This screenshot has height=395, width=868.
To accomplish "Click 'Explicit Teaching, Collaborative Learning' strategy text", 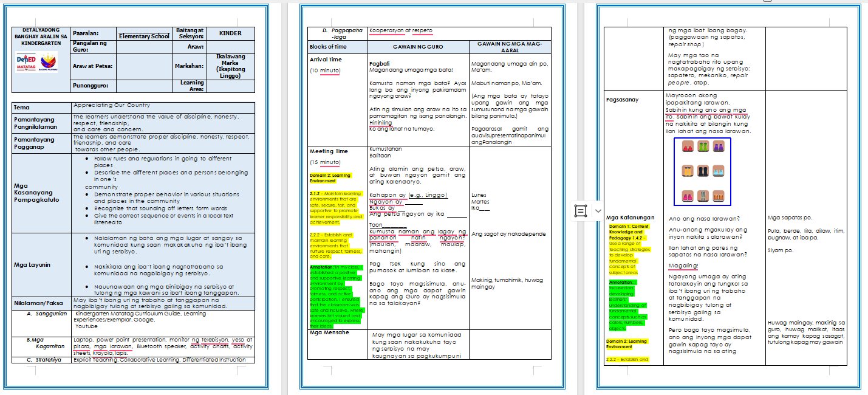I will (125, 360).
